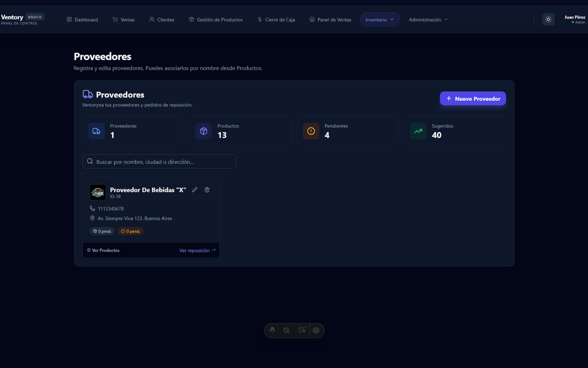Click the truck icon in Proveedores stat card

coord(96,131)
